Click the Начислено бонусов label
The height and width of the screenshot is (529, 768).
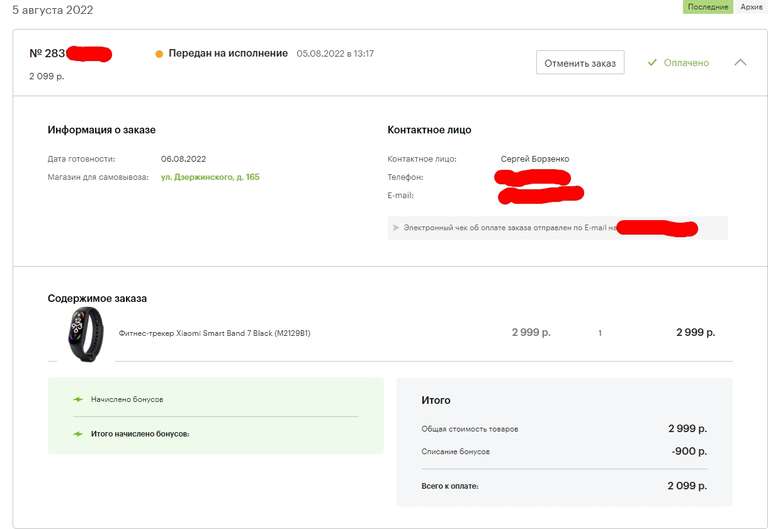pyautogui.click(x=127, y=399)
